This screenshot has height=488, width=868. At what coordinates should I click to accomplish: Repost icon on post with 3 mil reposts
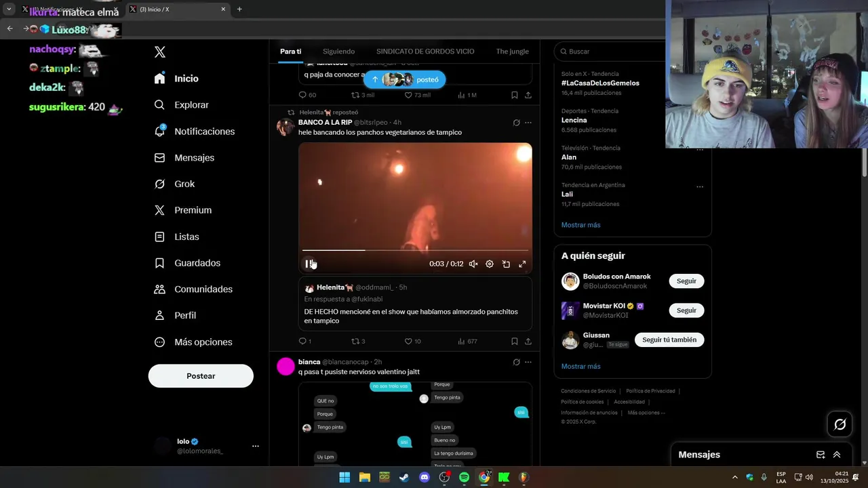(x=355, y=95)
